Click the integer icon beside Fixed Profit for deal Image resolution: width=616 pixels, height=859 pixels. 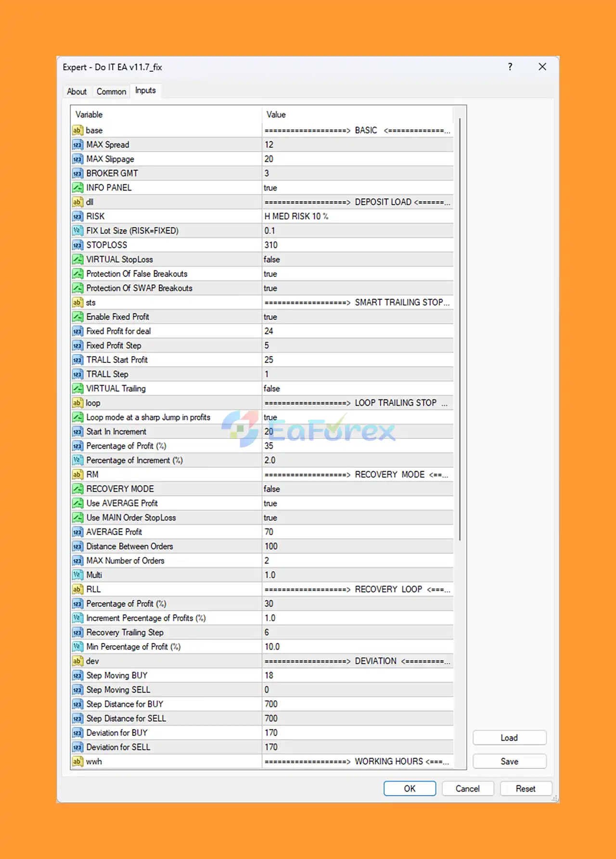point(77,331)
